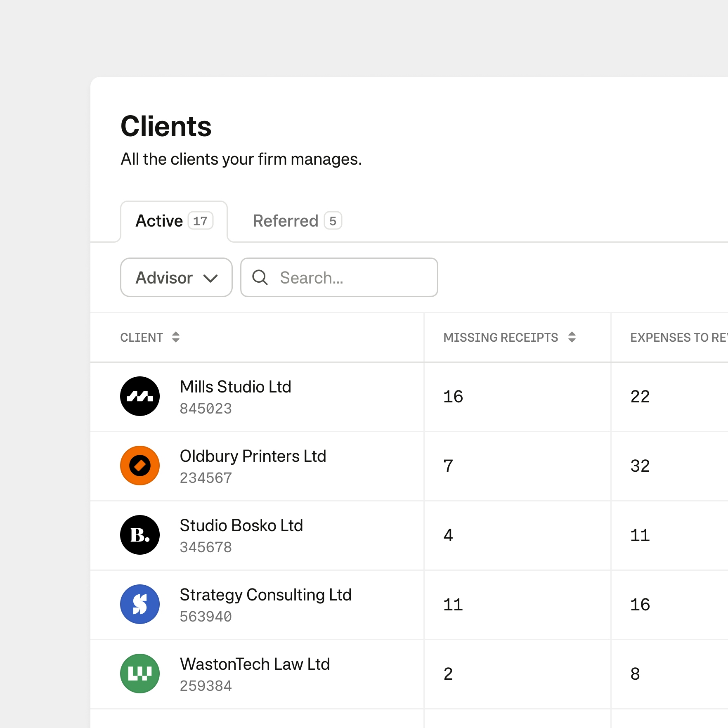Open Mills Studio Ltd client name

(235, 387)
